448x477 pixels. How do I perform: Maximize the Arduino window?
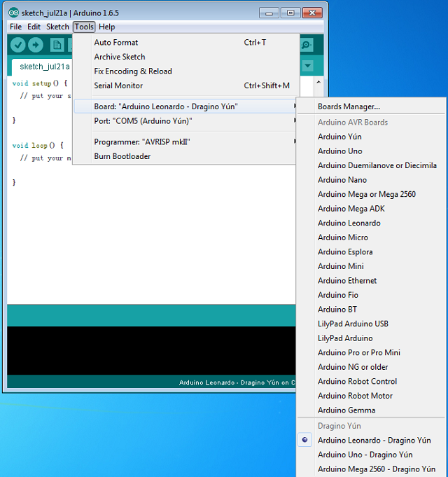point(290,13)
